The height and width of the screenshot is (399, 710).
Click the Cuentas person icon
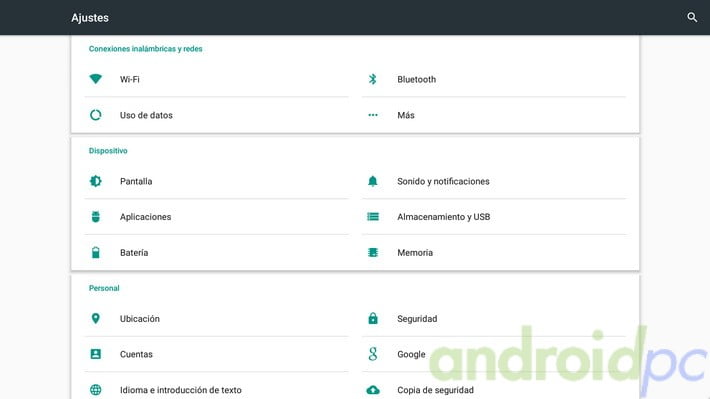pyautogui.click(x=96, y=354)
